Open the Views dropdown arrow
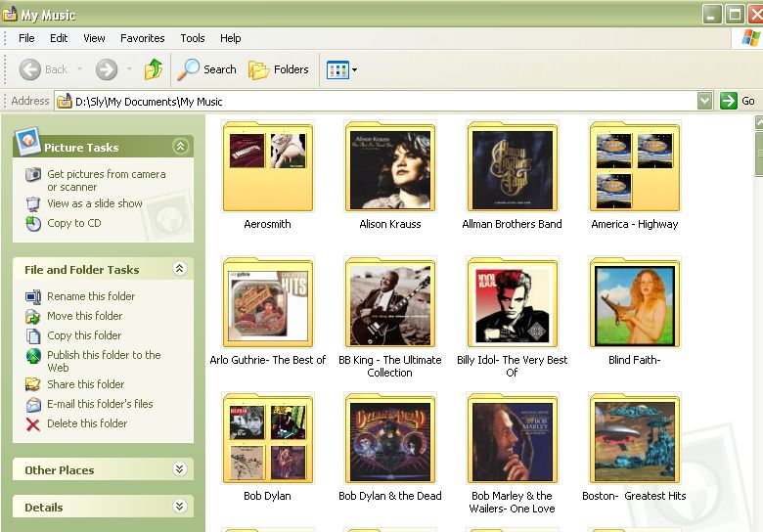 [355, 70]
